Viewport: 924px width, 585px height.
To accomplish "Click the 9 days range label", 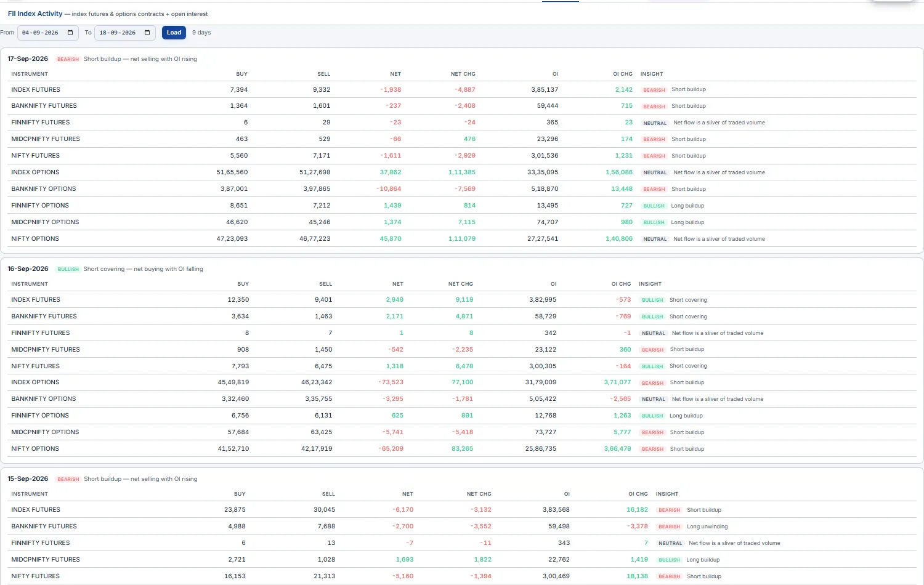I will coord(201,33).
